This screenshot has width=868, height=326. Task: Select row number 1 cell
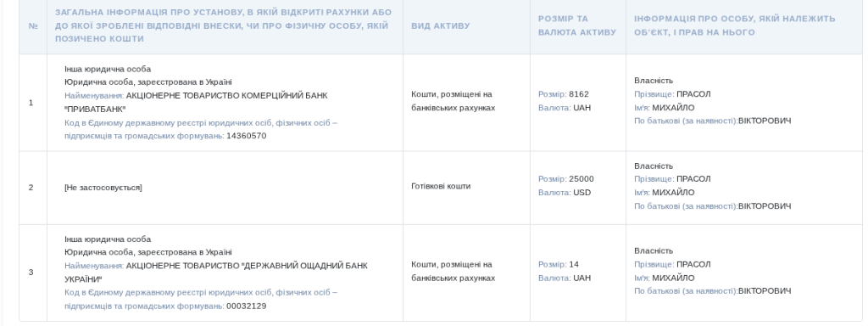(x=31, y=103)
